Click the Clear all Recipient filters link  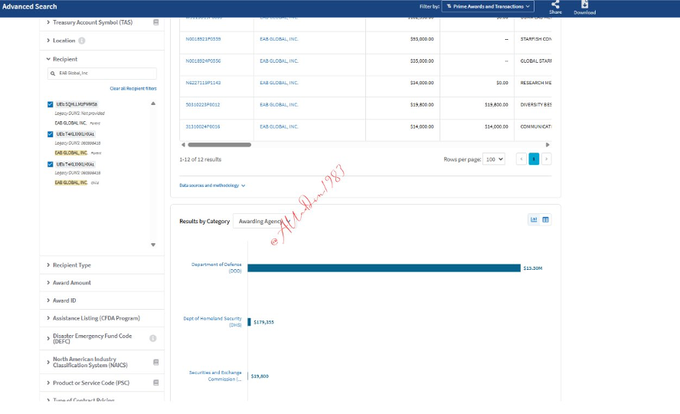tap(133, 89)
